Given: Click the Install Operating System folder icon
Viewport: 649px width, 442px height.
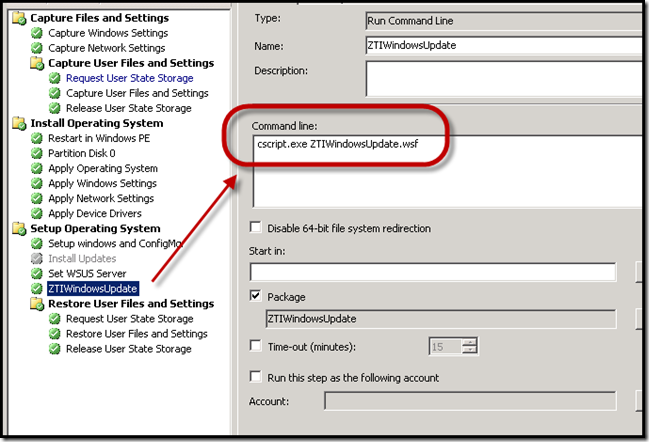Looking at the screenshot, I should pos(19,123).
